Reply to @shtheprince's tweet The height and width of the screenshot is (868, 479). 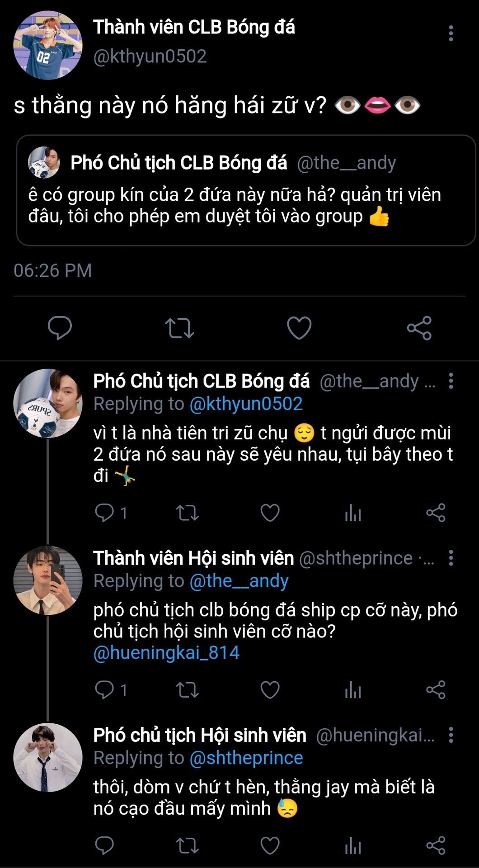(x=104, y=690)
